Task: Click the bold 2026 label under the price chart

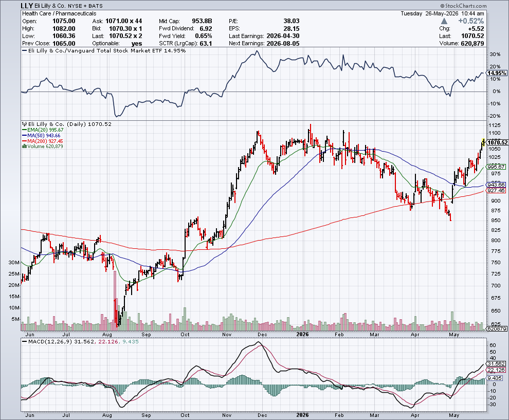Action: tap(302, 334)
